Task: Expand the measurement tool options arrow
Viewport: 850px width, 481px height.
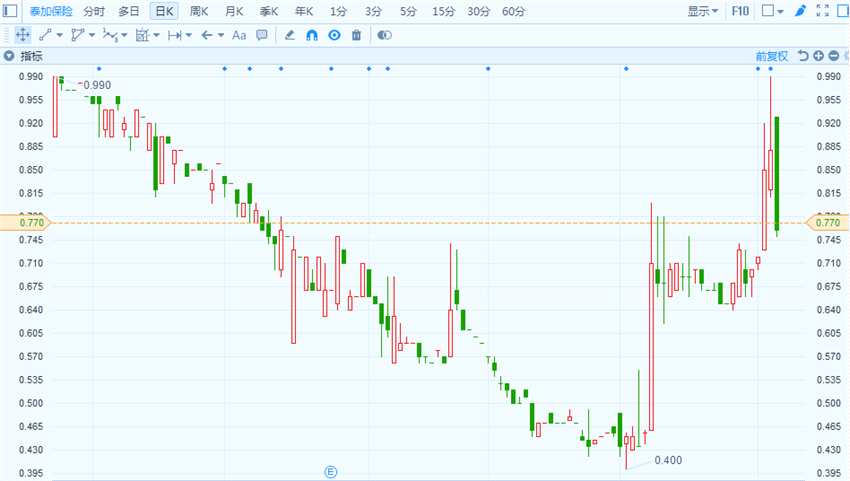Action: tap(156, 35)
